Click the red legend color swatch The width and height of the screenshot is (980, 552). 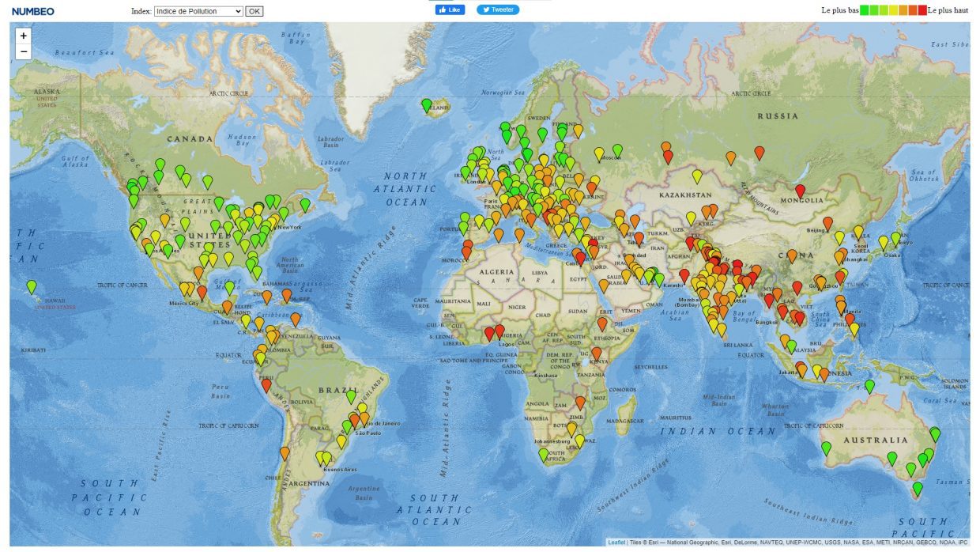point(922,10)
